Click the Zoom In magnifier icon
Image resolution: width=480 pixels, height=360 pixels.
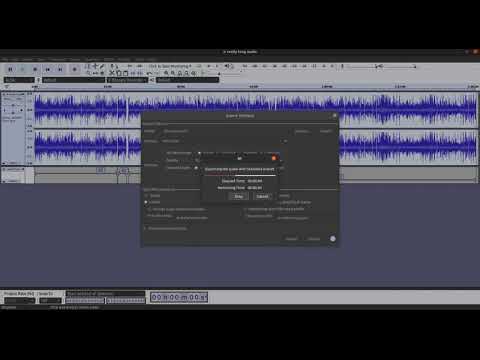pyautogui.click(x=166, y=73)
